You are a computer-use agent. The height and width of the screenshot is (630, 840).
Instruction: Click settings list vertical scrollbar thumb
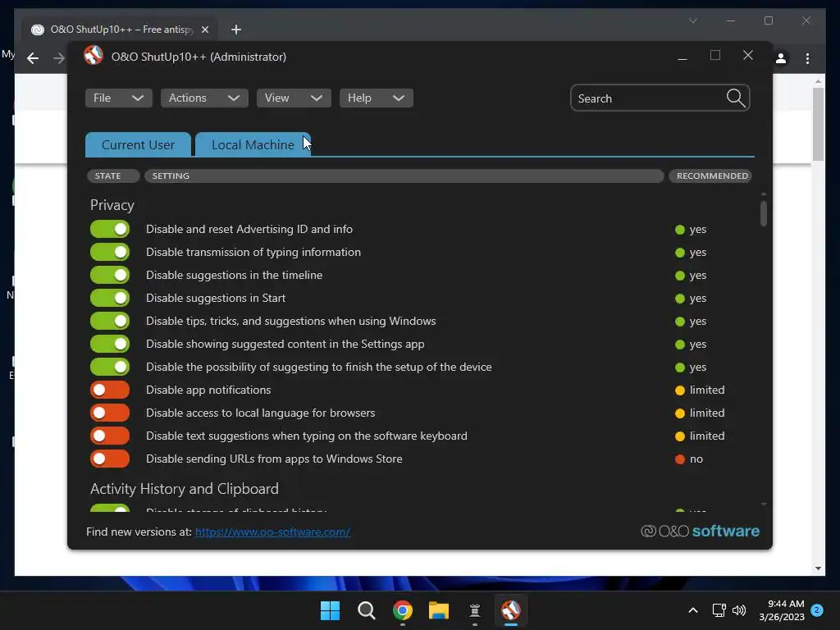(764, 214)
